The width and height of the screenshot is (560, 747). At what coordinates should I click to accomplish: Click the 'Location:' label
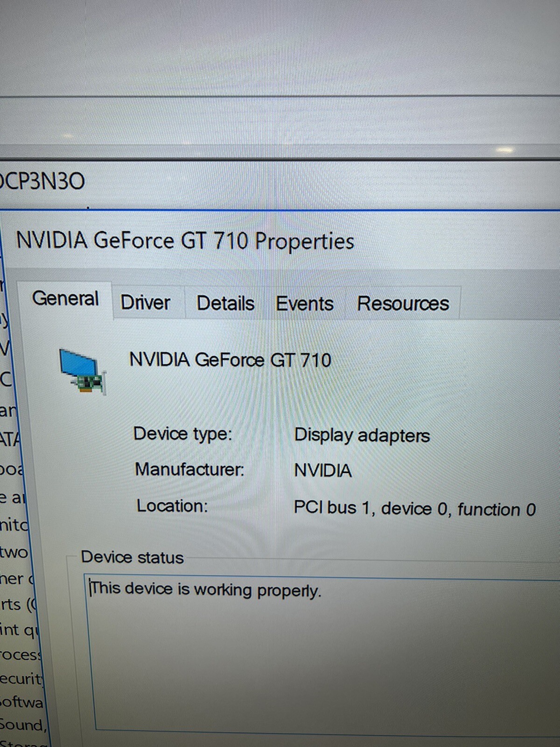coord(172,506)
